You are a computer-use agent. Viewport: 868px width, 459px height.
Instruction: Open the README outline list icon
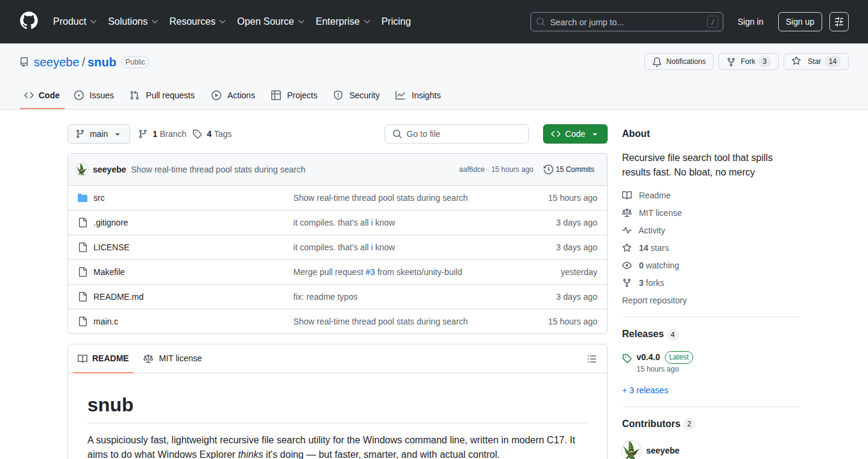coord(592,359)
